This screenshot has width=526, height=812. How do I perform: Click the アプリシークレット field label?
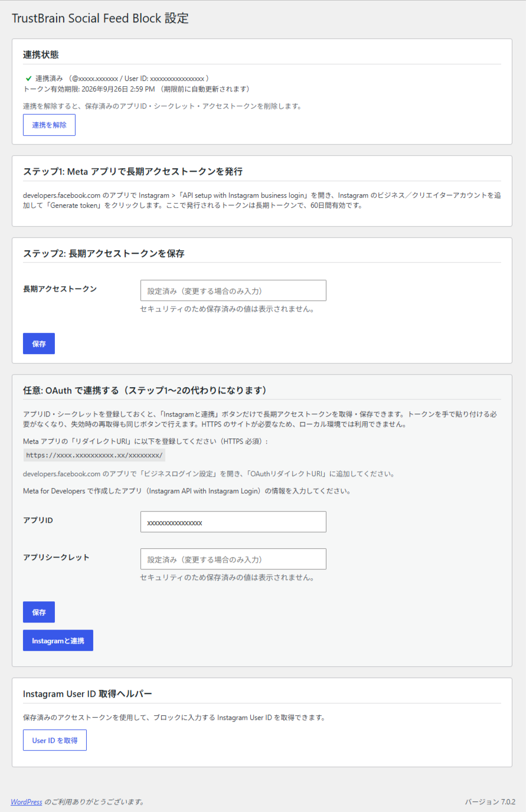[x=56, y=557]
